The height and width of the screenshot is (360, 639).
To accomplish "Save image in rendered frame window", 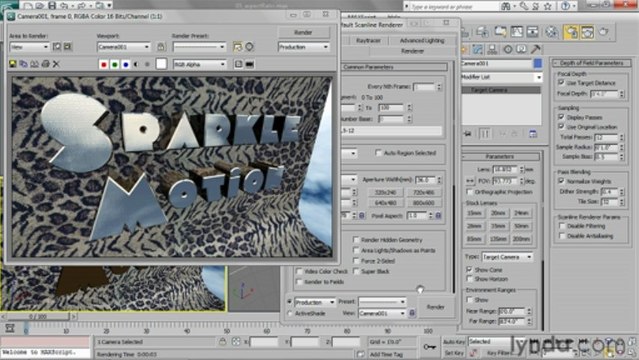I will click(x=13, y=64).
